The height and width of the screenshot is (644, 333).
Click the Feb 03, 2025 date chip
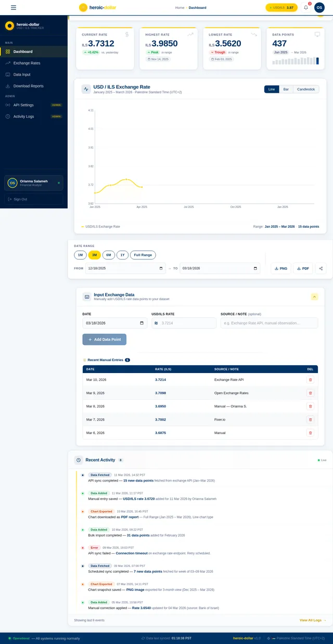coord(222,59)
